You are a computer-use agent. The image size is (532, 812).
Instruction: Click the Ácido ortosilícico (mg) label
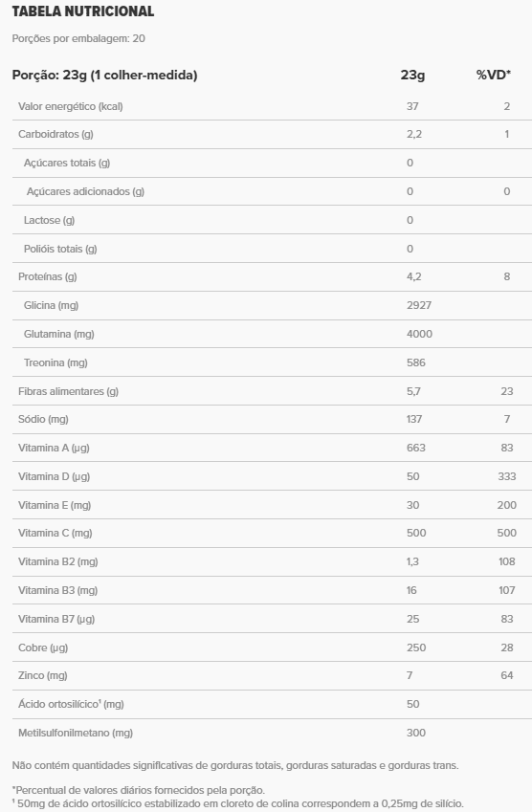pyautogui.click(x=71, y=704)
